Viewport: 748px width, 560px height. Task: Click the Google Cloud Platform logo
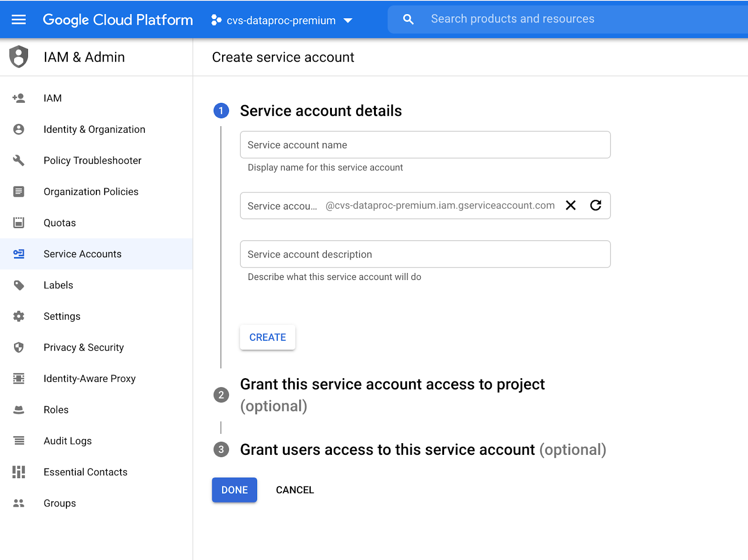pos(118,20)
